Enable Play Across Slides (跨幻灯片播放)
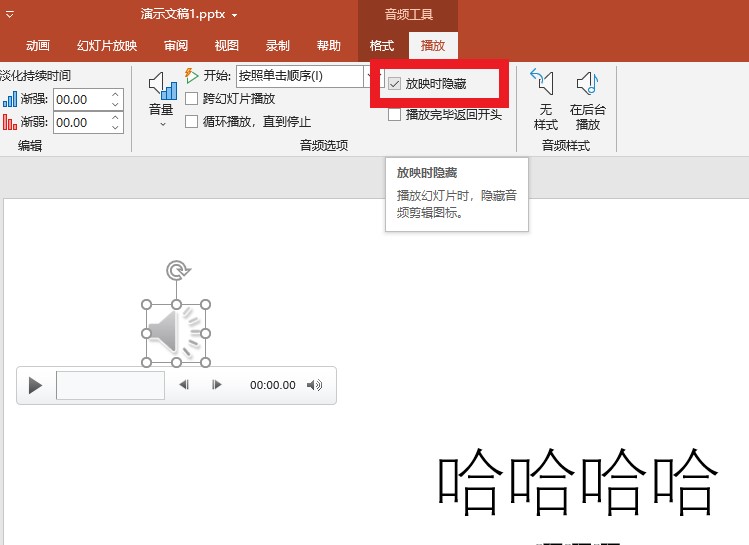 [192, 99]
